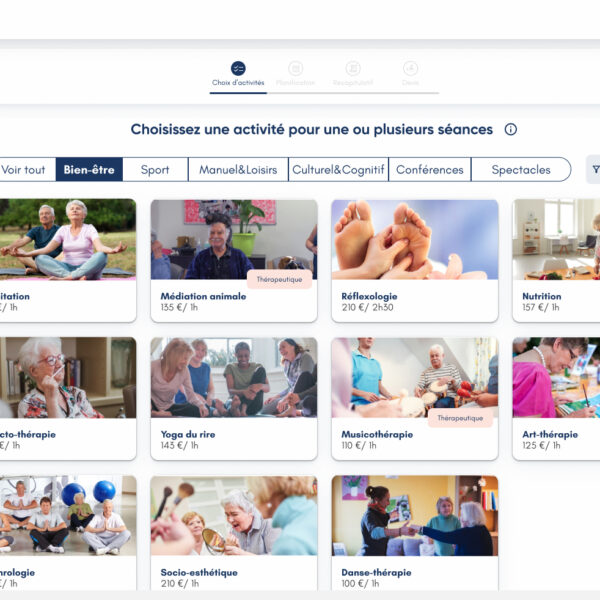The height and width of the screenshot is (600, 600).
Task: Pick the Nutrition activity card
Action: pos(556,261)
